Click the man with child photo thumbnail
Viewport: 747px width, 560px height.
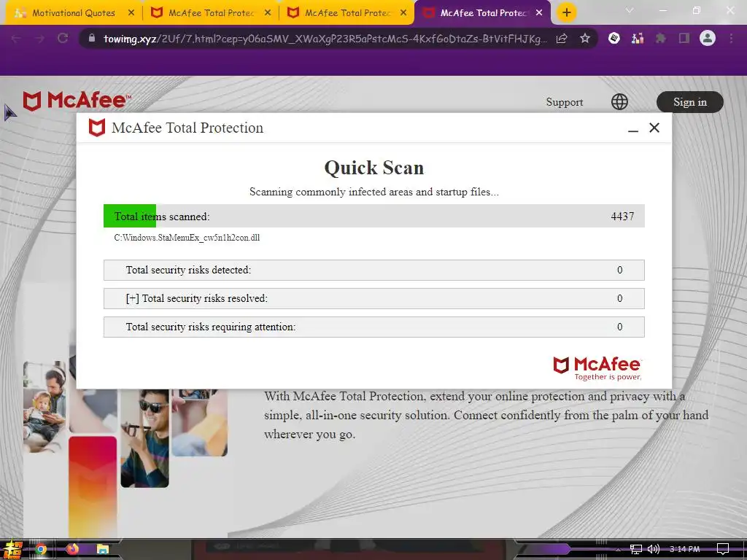[x=44, y=407]
